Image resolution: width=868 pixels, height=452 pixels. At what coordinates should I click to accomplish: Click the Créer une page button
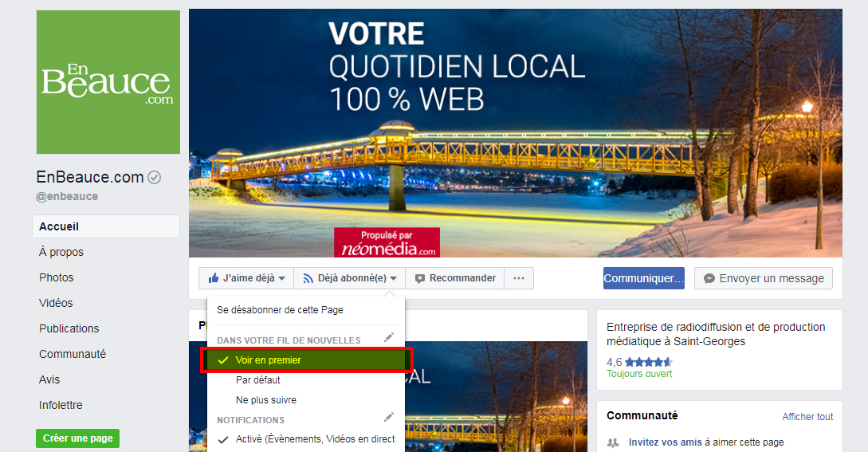click(77, 438)
